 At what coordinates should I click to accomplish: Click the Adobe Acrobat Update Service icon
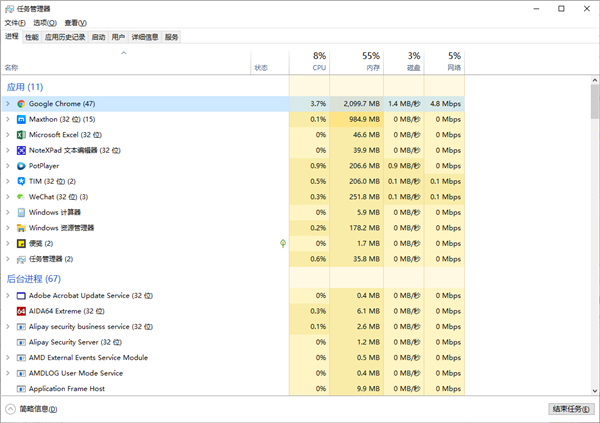(21, 296)
